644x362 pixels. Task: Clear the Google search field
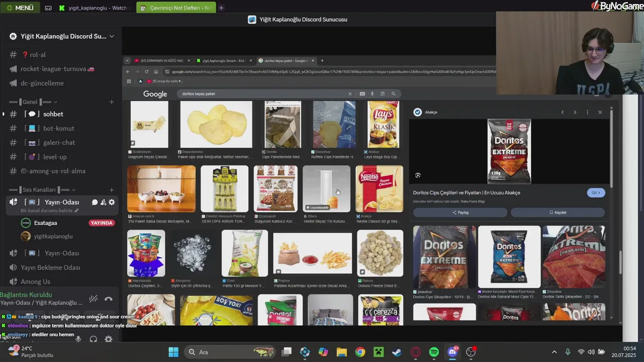click(350, 94)
